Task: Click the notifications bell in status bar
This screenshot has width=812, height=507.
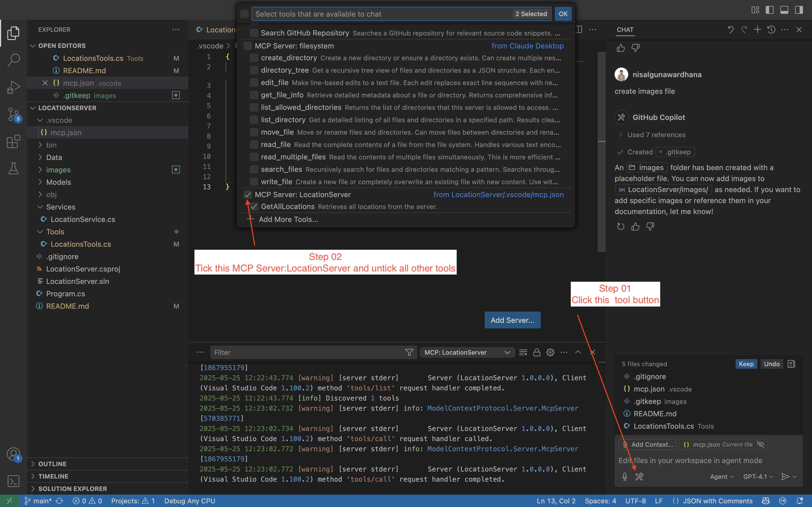Action: pyautogui.click(x=801, y=501)
